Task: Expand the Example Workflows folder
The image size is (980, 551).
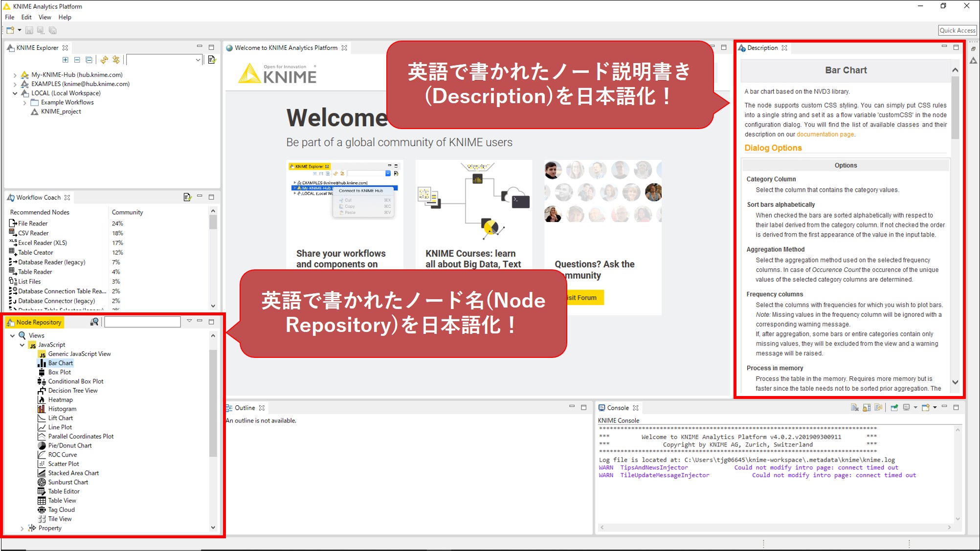Action: point(24,102)
